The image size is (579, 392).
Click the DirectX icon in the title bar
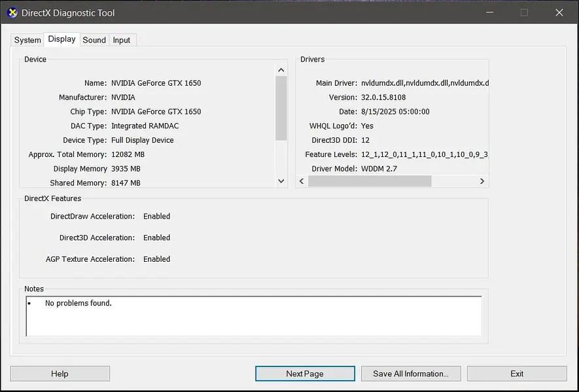pos(12,12)
